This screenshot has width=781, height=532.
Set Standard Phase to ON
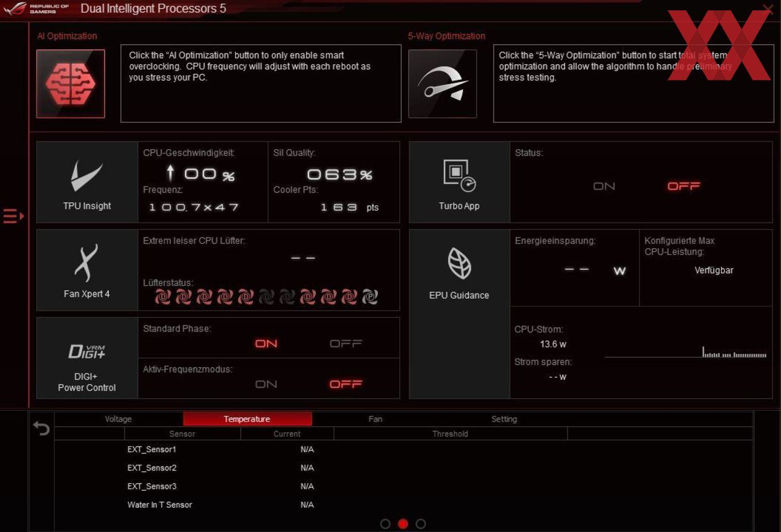(266, 344)
